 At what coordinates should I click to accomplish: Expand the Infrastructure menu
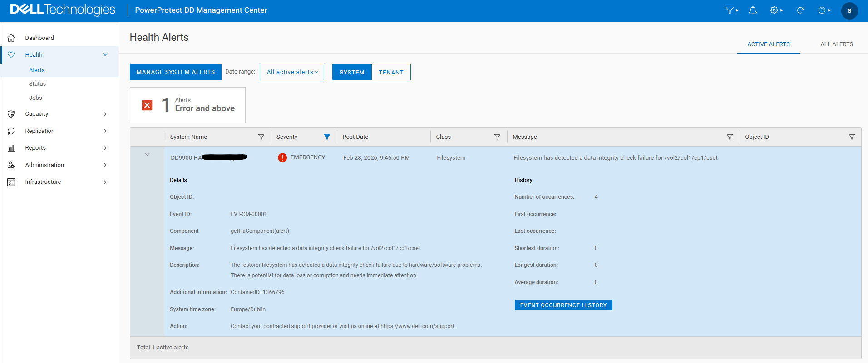pyautogui.click(x=105, y=182)
